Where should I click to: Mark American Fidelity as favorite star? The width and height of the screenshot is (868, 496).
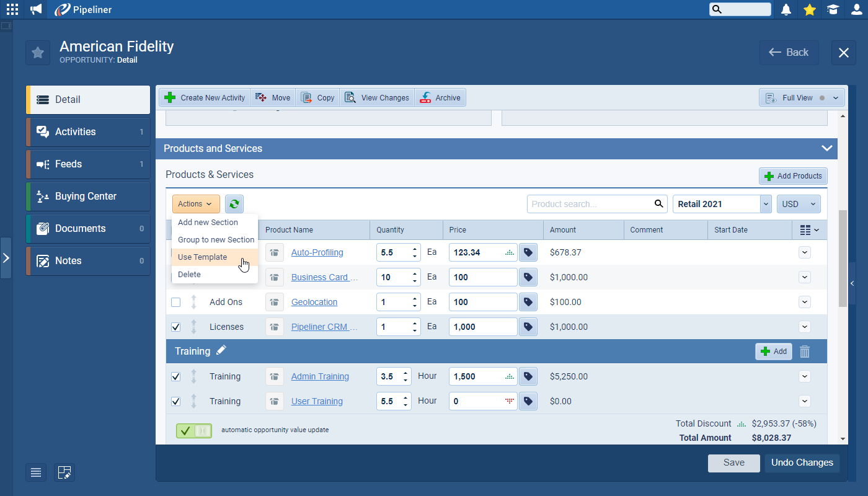pyautogui.click(x=38, y=53)
